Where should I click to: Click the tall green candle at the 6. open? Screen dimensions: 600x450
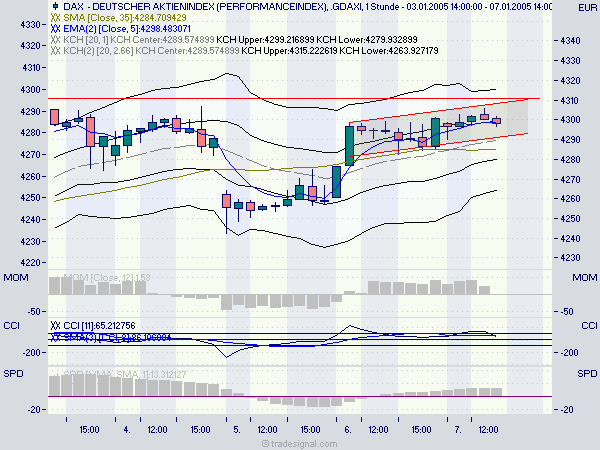[349, 146]
